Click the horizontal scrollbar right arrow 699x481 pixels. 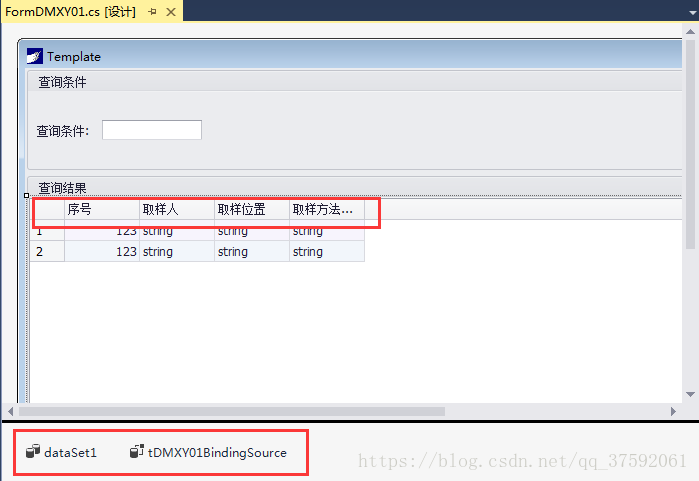click(673, 411)
